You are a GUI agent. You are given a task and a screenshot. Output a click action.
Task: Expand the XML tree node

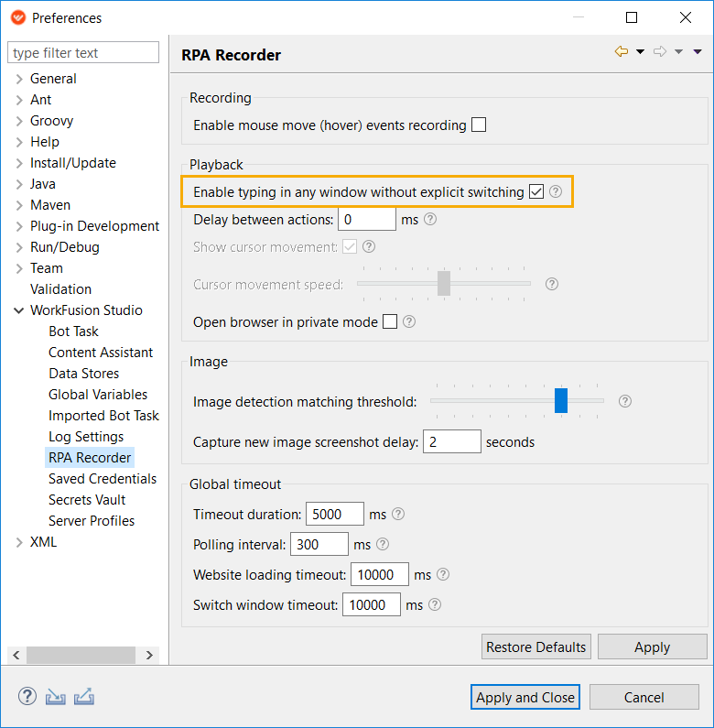pyautogui.click(x=19, y=542)
